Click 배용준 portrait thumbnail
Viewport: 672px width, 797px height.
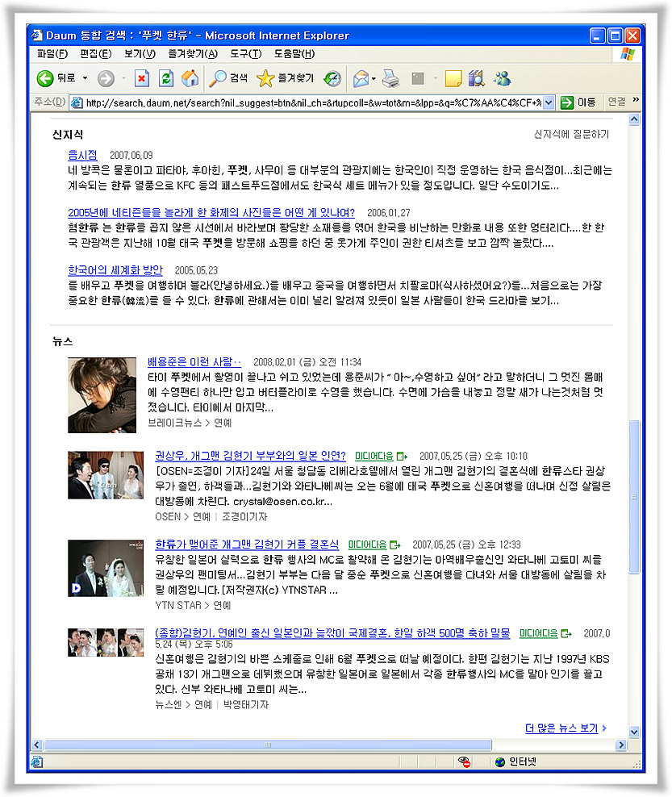coord(102,395)
